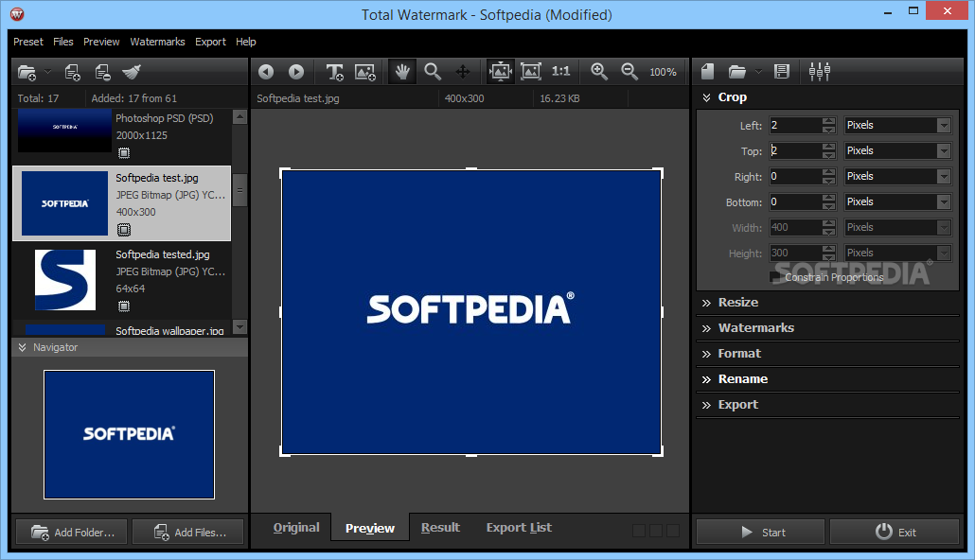Expand the Resize section
Image resolution: width=975 pixels, height=560 pixels.
706,304
